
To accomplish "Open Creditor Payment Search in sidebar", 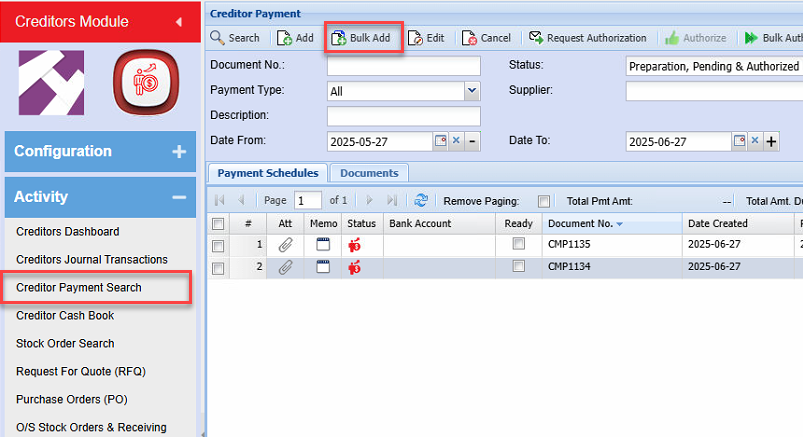I will [x=79, y=288].
